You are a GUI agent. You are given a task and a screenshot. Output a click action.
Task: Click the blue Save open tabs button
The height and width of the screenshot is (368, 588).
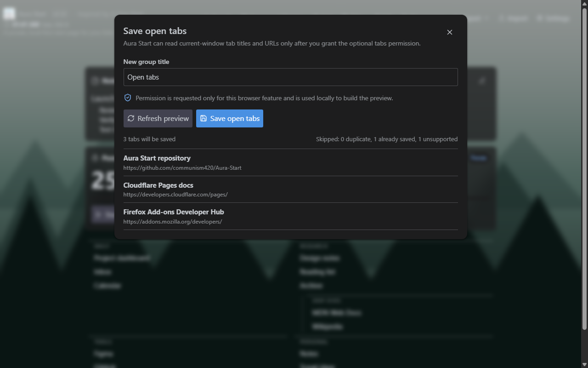click(x=230, y=118)
